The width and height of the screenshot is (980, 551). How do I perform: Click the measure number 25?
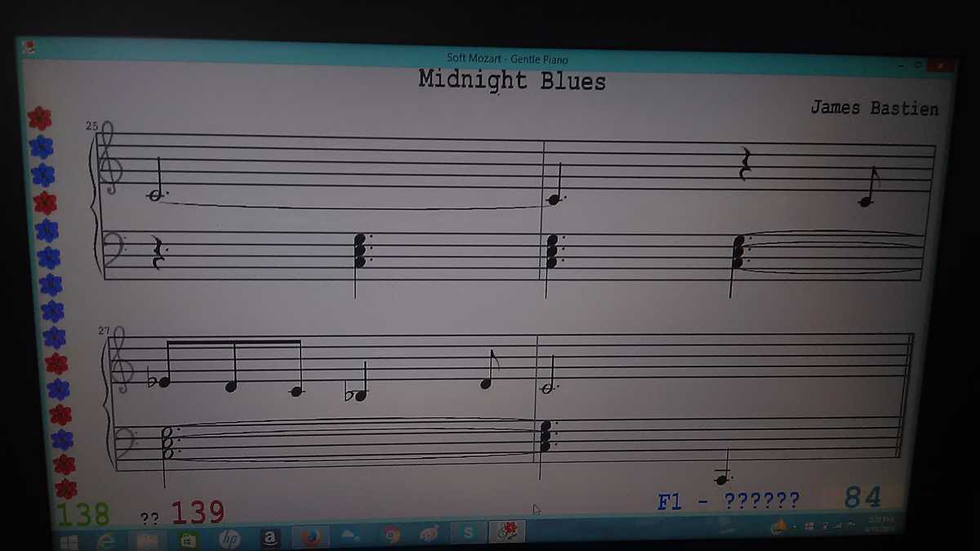[91, 126]
